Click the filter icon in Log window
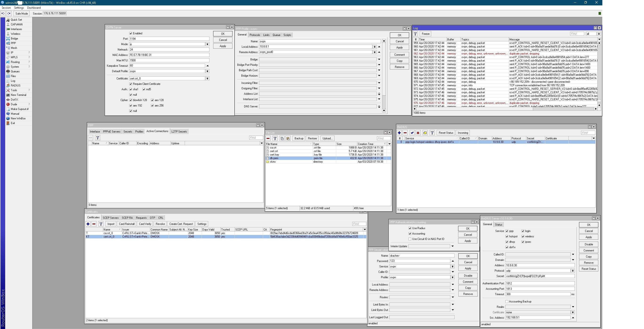The height and width of the screenshot is (329, 644). (415, 34)
